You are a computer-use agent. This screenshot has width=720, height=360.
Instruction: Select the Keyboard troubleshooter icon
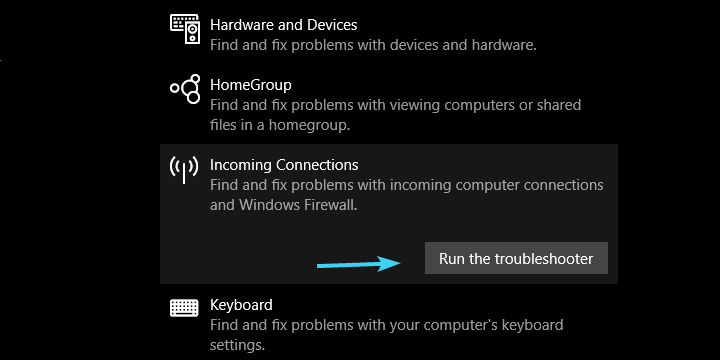click(x=184, y=308)
